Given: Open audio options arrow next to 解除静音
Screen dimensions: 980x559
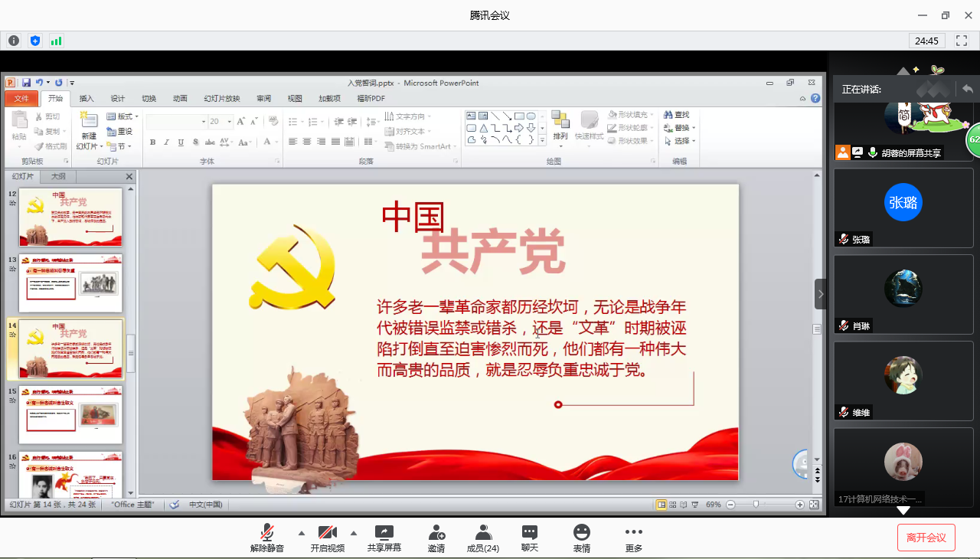Looking at the screenshot, I should click(x=301, y=533).
